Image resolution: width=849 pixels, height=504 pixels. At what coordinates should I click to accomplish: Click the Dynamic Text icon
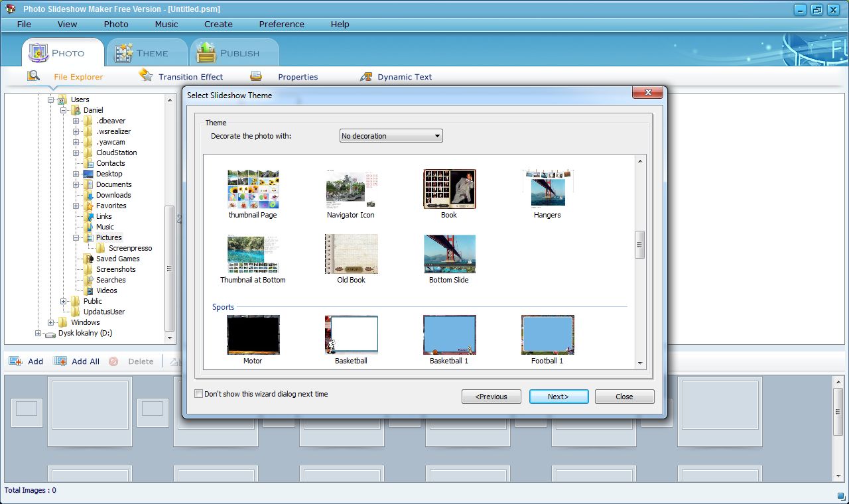point(366,76)
